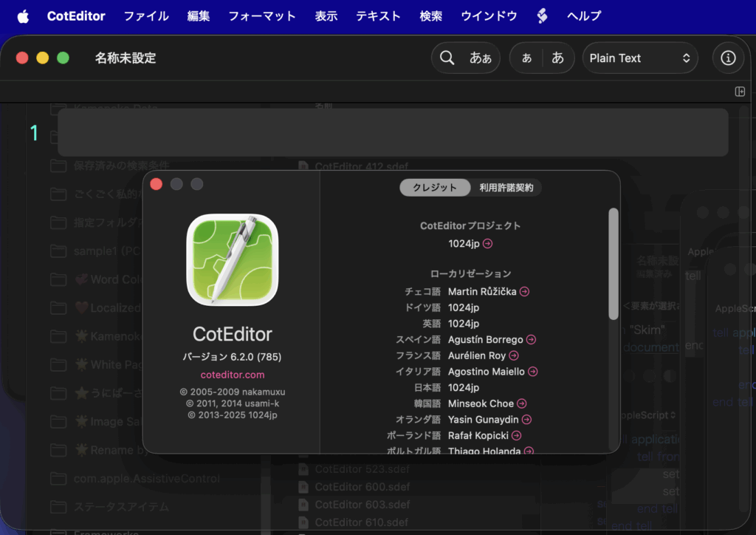Click the split editor icon
756x535 pixels.
(x=740, y=92)
